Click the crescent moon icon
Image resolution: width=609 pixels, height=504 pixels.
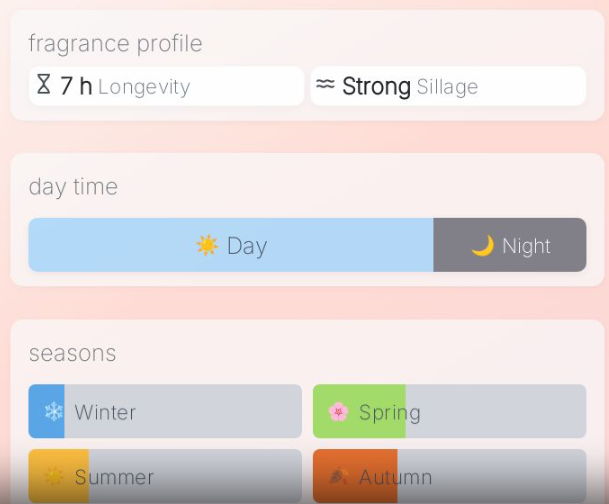click(x=482, y=245)
